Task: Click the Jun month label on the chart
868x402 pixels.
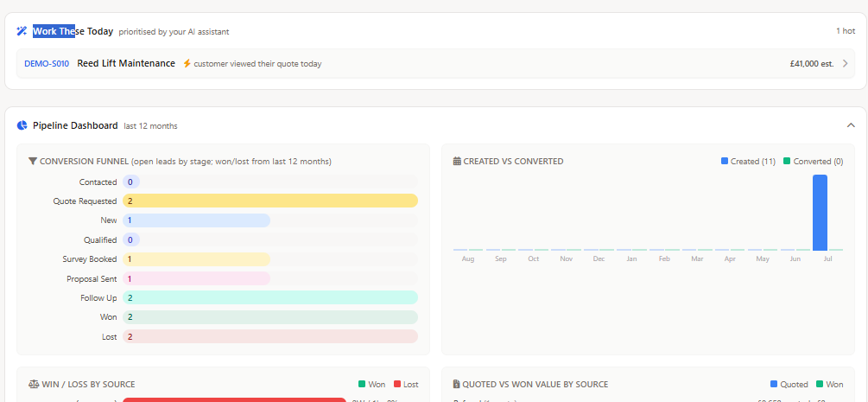Action: pos(795,259)
